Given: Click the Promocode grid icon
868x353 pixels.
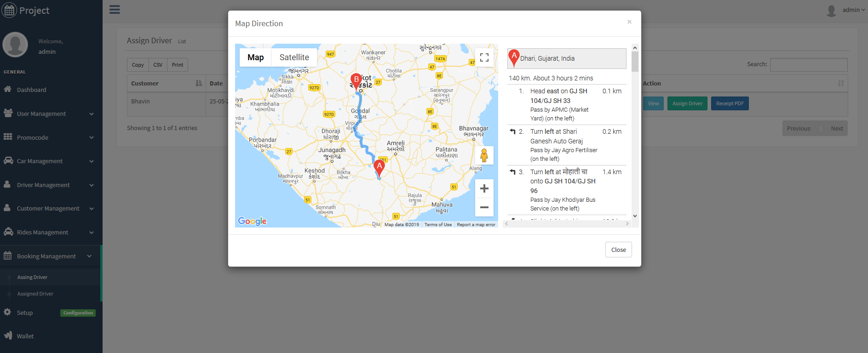Looking at the screenshot, I should 8,137.
